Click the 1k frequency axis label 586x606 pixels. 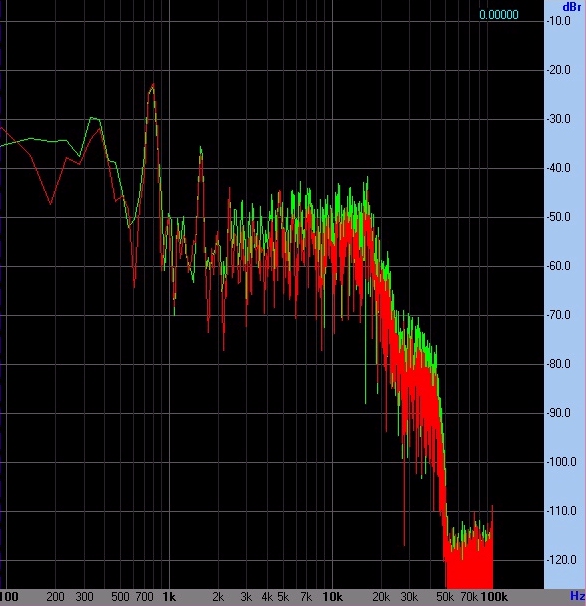pyautogui.click(x=169, y=597)
